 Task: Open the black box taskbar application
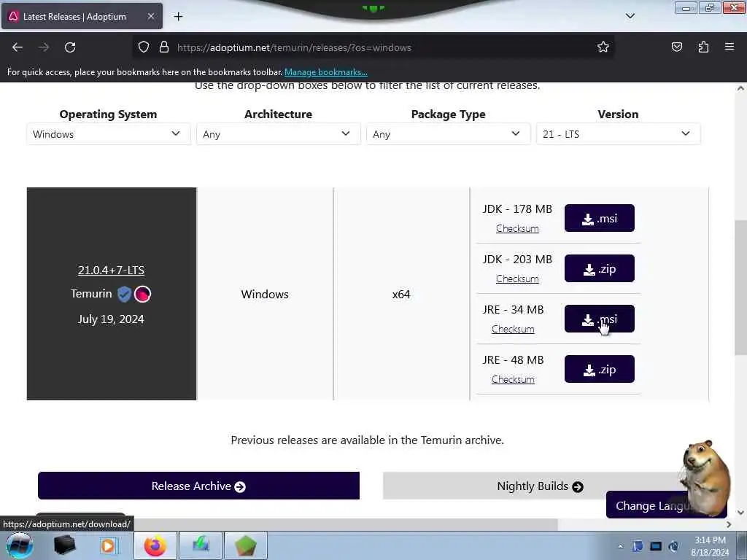point(64,545)
